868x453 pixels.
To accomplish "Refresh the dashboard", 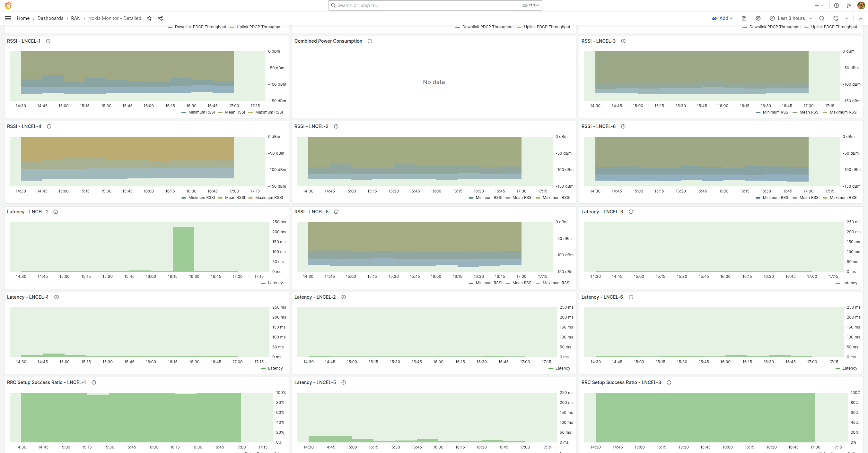I will 836,18.
